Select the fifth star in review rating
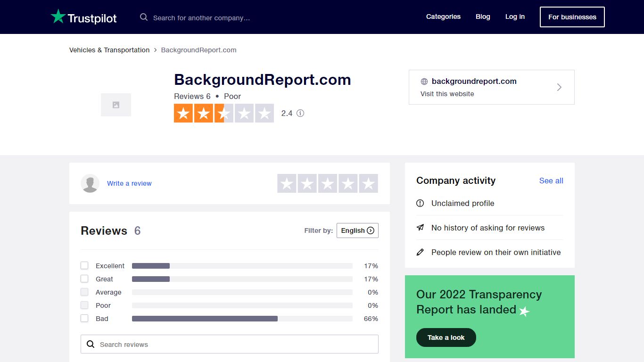 click(x=369, y=183)
